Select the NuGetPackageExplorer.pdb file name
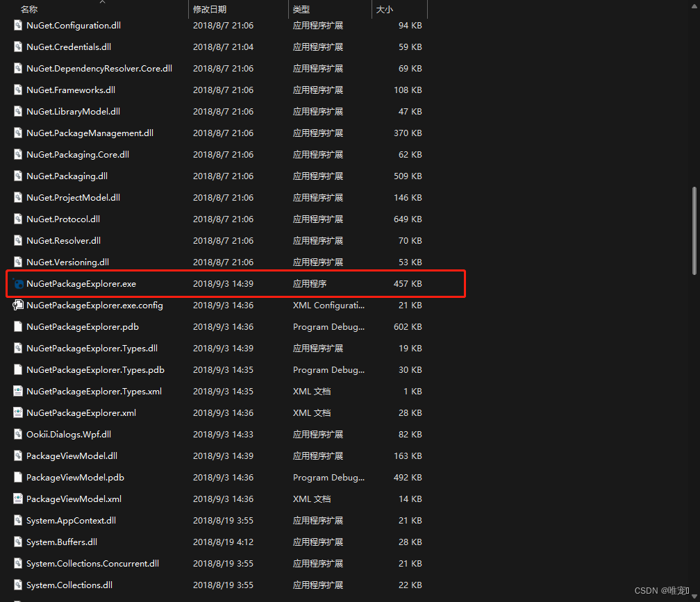This screenshot has width=700, height=602. pos(83,326)
